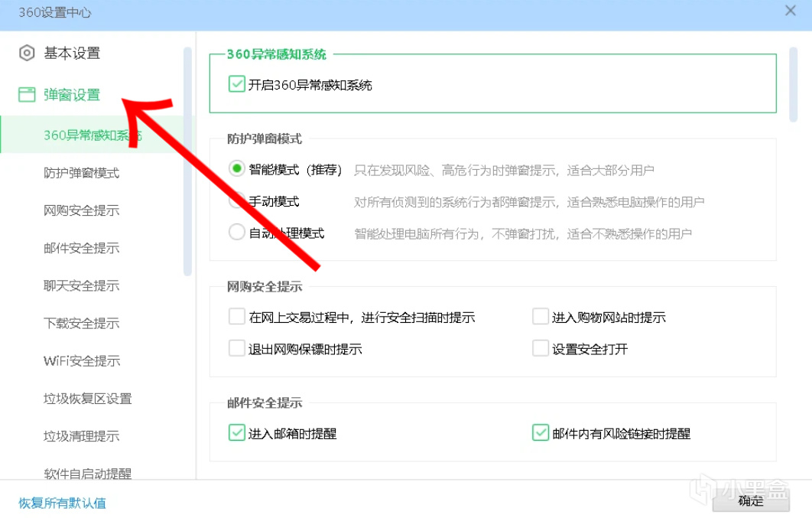812x518 pixels.
Task: Click the main panel vertical scrollbar
Action: coord(793,84)
